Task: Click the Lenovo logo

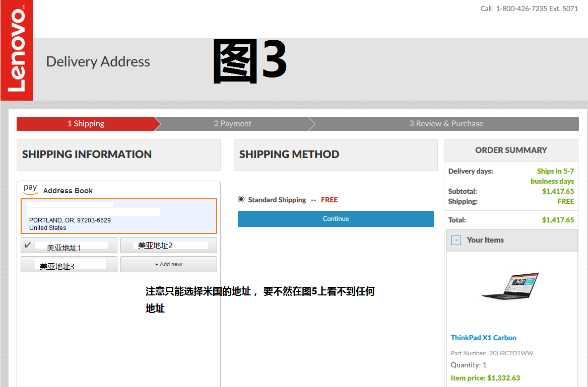Action: pos(17,50)
